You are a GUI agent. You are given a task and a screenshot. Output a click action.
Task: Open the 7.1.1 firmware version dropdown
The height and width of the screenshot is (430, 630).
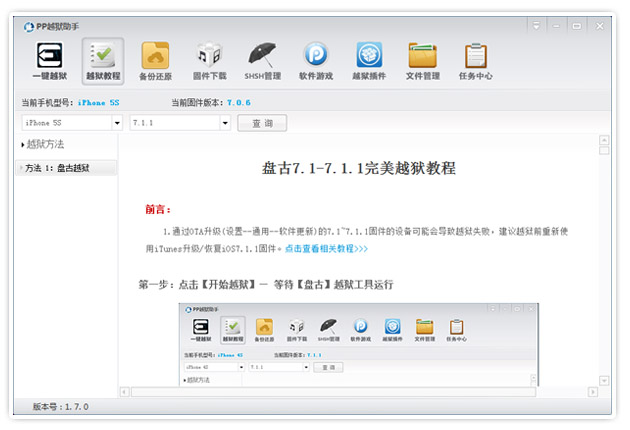225,123
